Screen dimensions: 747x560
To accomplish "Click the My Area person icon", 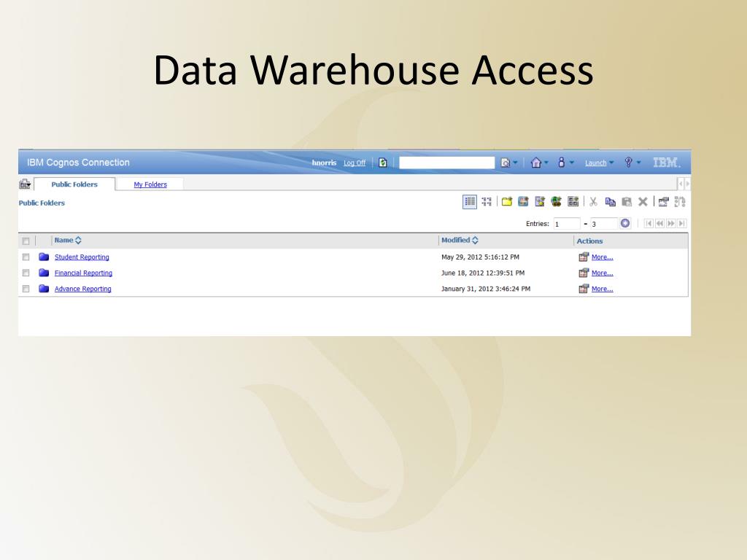I will [x=561, y=163].
